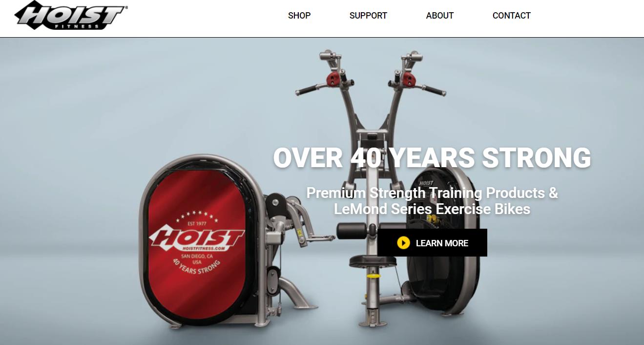Click the large Hoist logo on red shroud

click(x=197, y=239)
